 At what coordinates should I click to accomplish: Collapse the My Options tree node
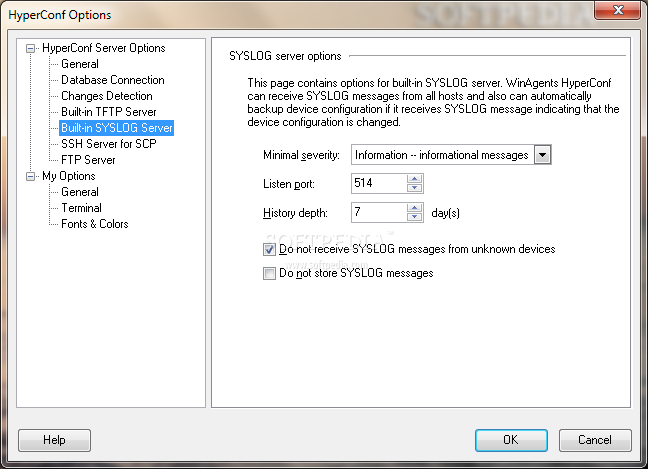point(30,176)
